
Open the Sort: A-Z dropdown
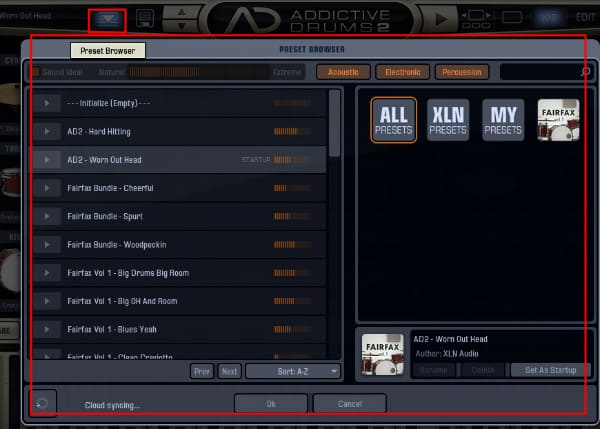click(293, 372)
